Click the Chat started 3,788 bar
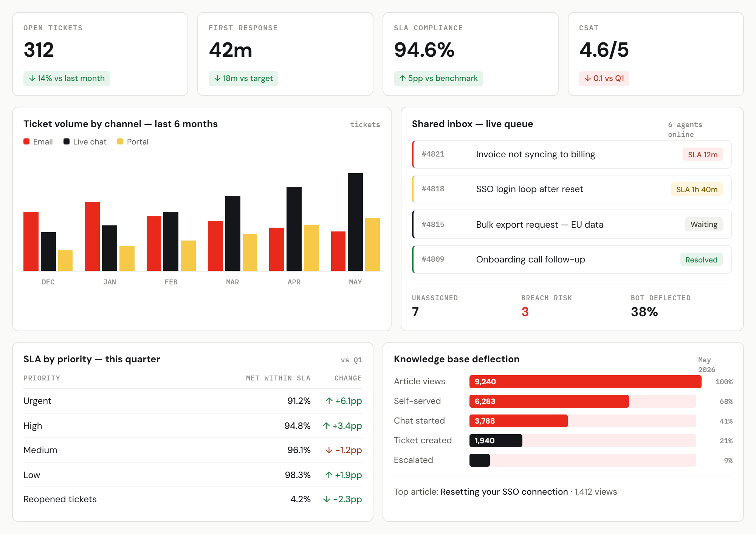The width and height of the screenshot is (756, 534). pos(519,421)
